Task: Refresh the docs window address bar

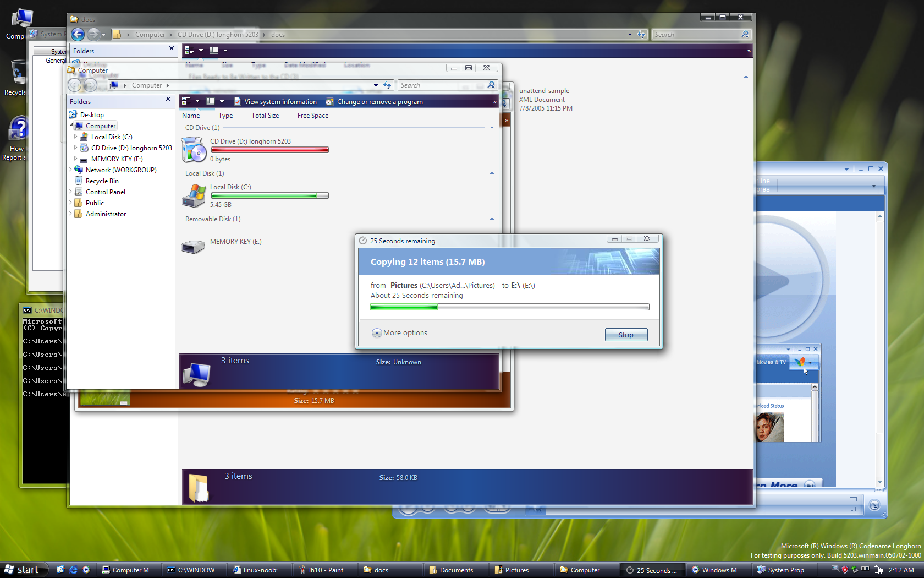Action: pos(641,34)
